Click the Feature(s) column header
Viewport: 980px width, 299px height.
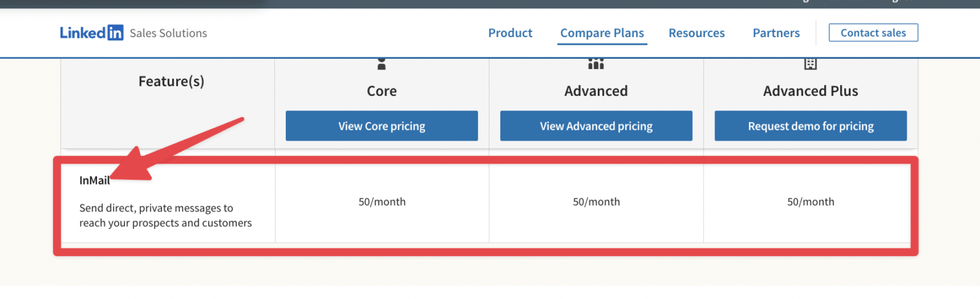[x=171, y=82]
